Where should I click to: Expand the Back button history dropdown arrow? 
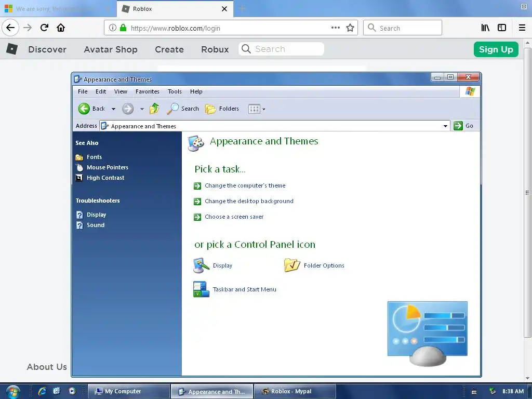(x=113, y=109)
